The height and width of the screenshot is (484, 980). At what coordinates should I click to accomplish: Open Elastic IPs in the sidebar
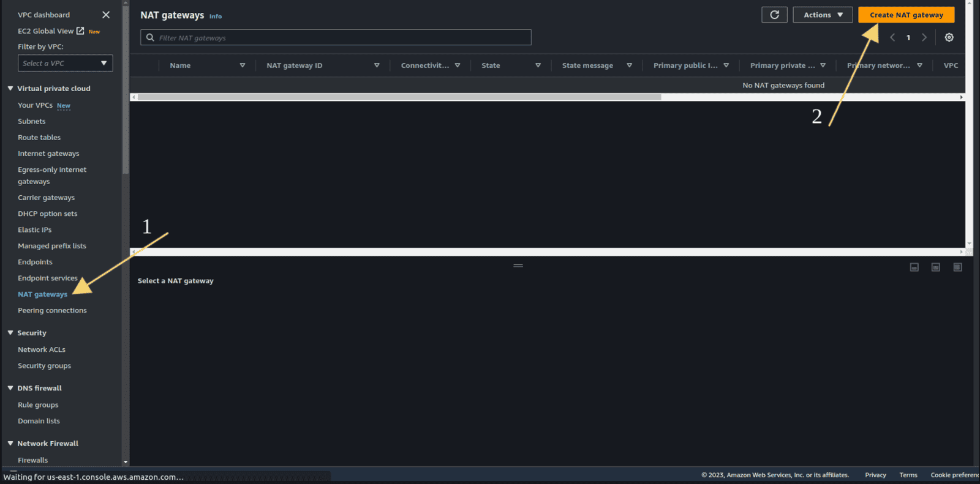(35, 230)
